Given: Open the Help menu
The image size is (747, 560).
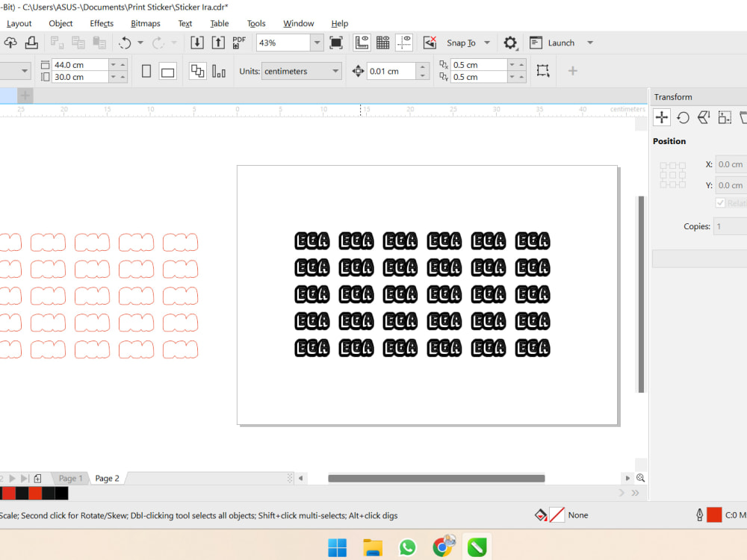Looking at the screenshot, I should 340,23.
